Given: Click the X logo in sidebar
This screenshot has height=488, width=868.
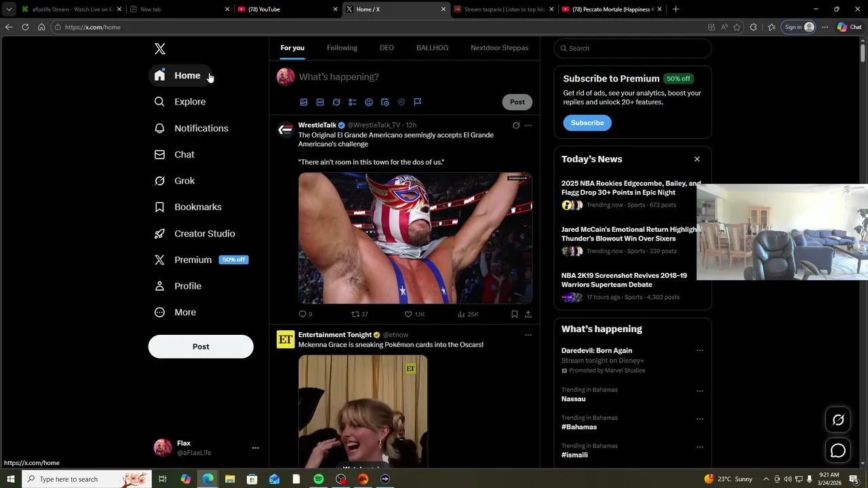Looking at the screenshot, I should click(160, 49).
